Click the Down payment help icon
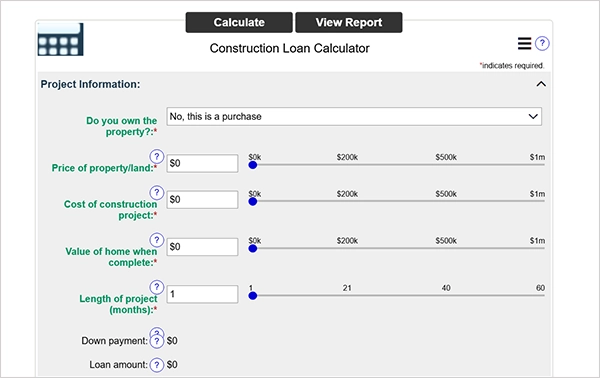Screen dimensions: 600x378 157,341
